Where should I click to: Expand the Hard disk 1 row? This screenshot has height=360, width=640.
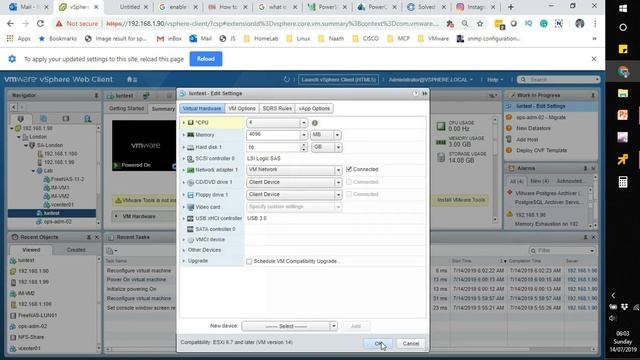(x=184, y=147)
